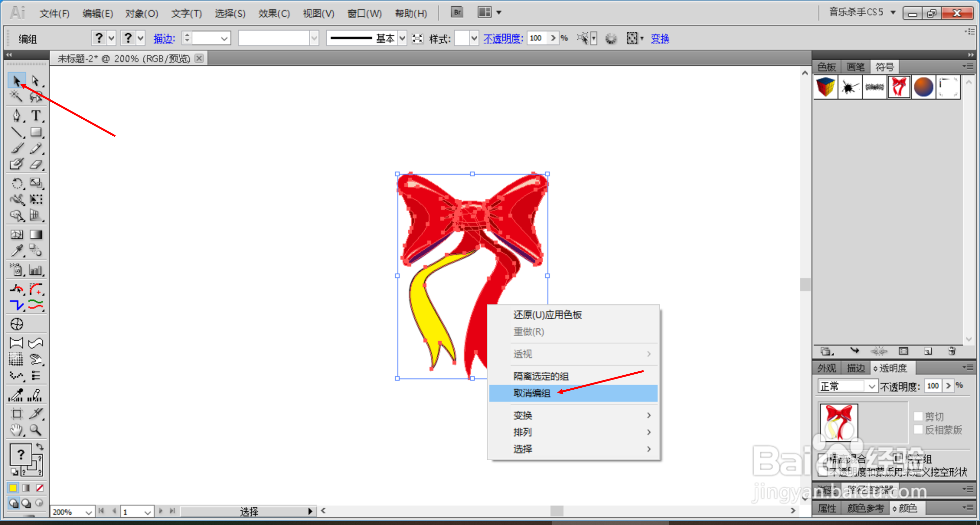
Task: Open Adobe Bridge via Br icon
Action: (x=457, y=12)
